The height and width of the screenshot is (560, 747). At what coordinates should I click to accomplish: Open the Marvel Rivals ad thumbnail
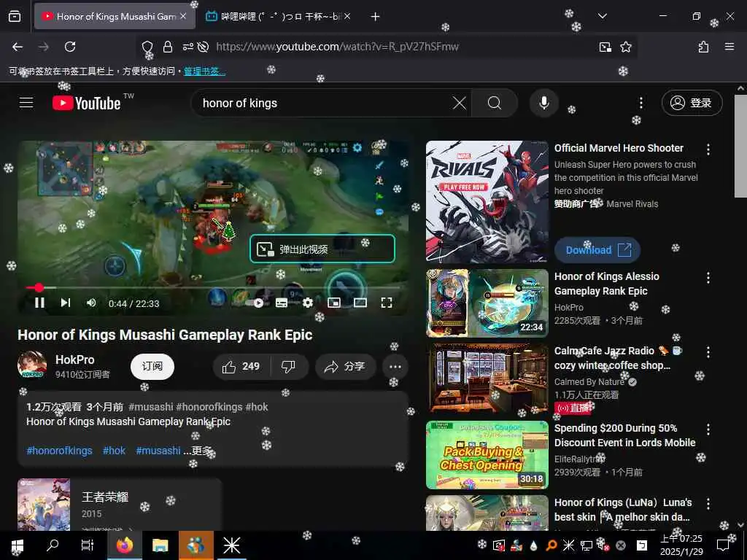487,201
